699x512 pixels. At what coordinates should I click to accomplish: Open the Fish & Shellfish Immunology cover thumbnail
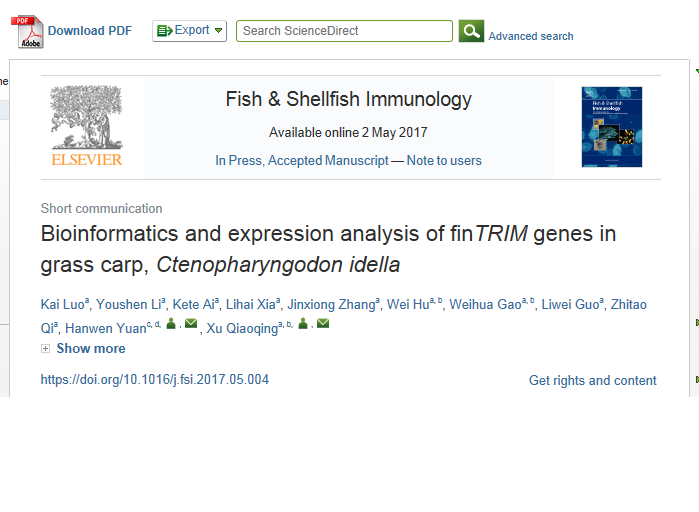click(x=612, y=127)
